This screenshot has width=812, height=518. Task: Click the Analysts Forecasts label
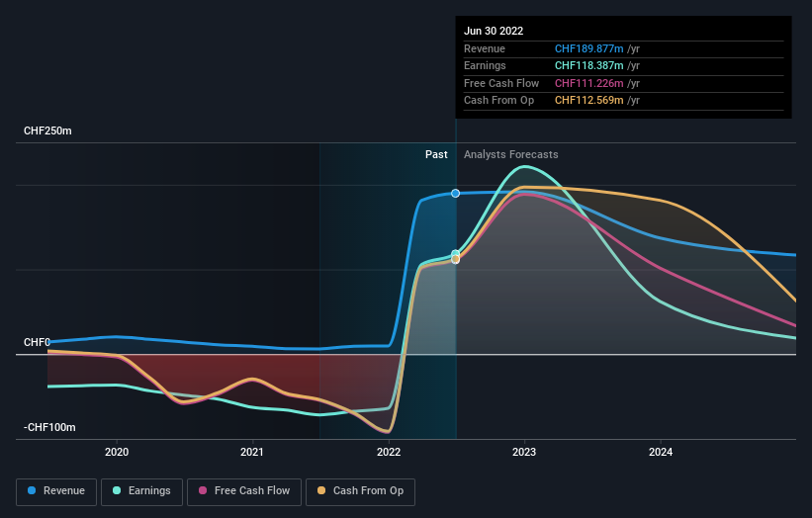511,154
